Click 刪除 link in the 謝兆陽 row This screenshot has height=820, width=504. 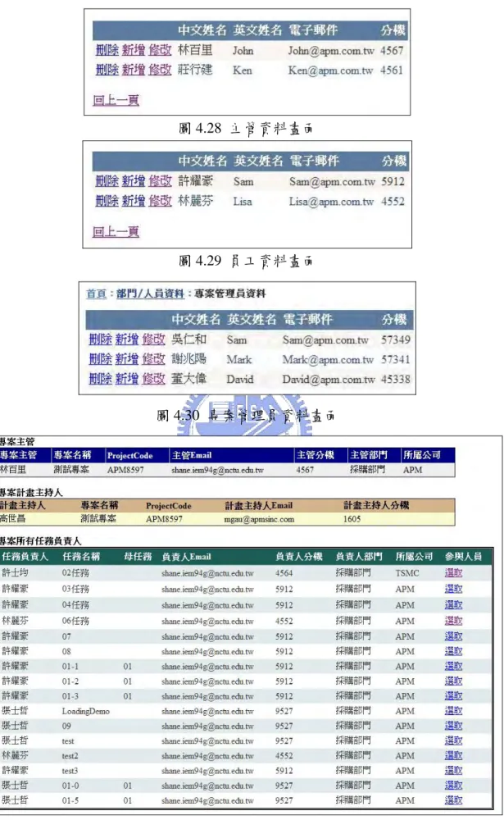coord(100,359)
